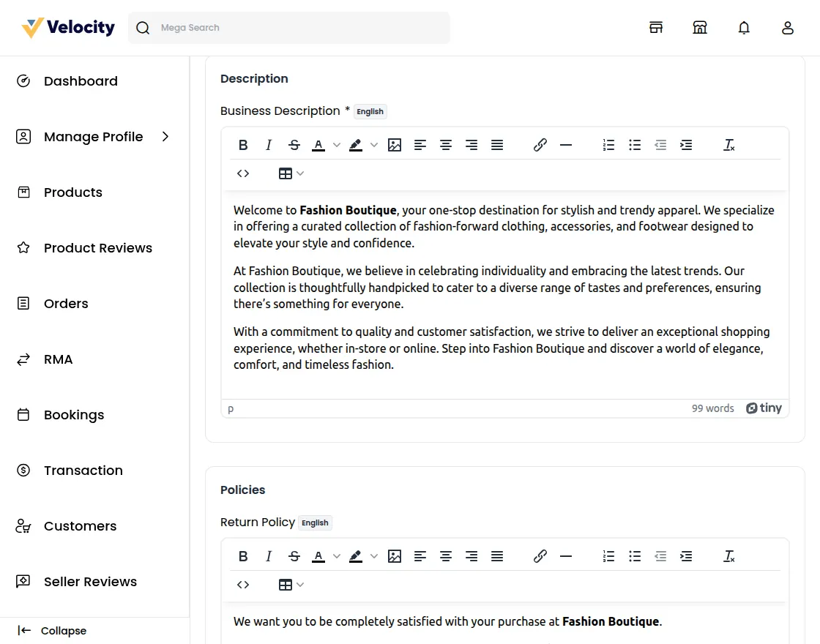Insert image in Return Policy editor
This screenshot has height=644, width=820.
point(395,556)
